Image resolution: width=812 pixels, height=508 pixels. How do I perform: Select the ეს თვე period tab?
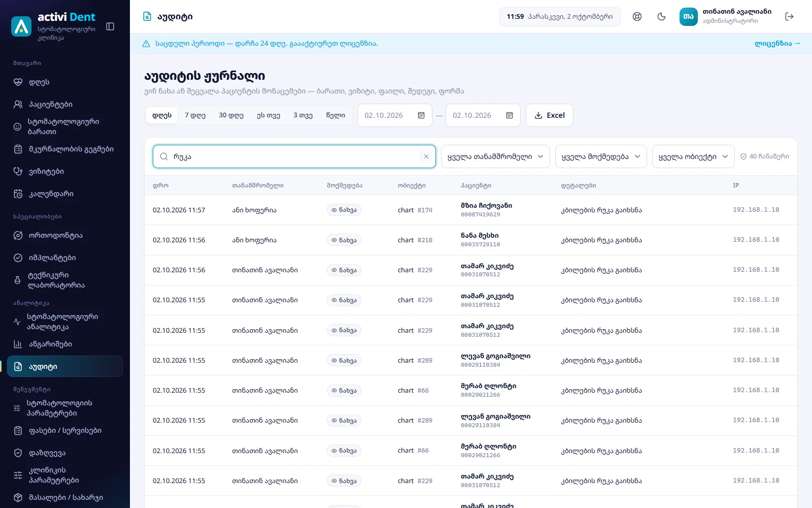point(268,115)
